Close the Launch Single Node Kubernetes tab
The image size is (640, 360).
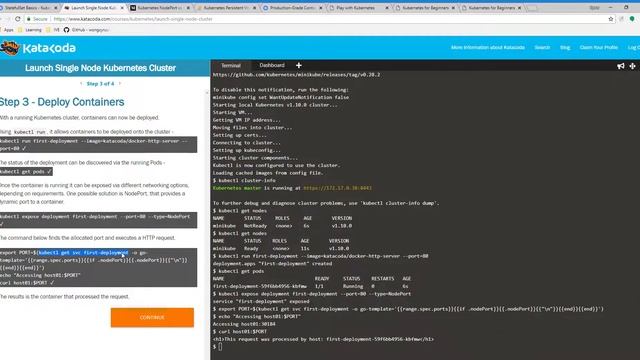[122, 8]
